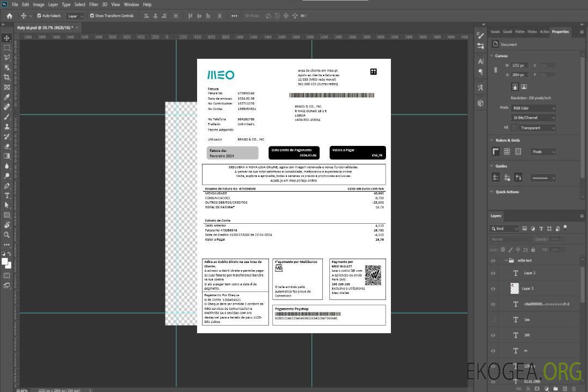Image resolution: width=588 pixels, height=392 pixels.
Task: Select the Crop tool
Action: click(7, 77)
